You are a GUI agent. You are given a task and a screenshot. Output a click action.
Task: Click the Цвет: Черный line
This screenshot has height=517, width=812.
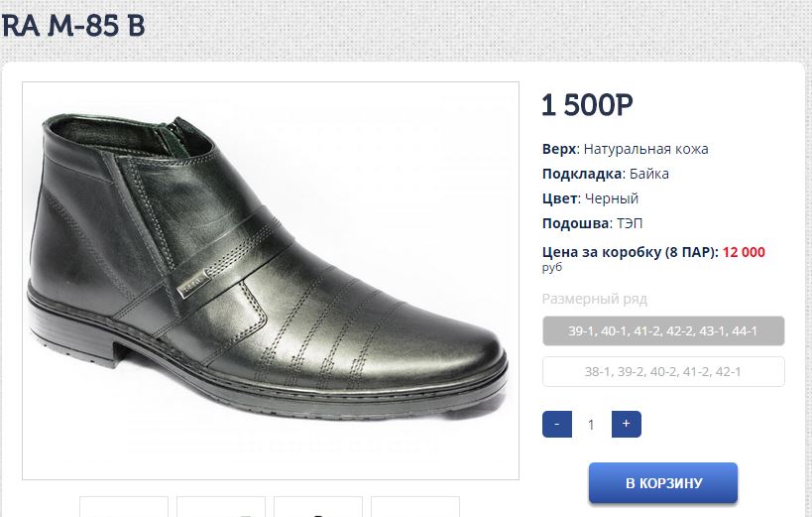click(x=590, y=198)
